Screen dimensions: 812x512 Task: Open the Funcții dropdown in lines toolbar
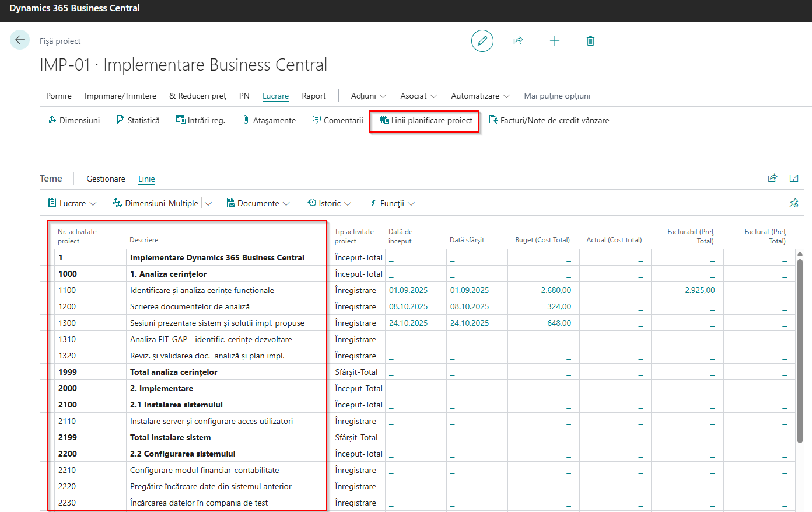tap(392, 204)
